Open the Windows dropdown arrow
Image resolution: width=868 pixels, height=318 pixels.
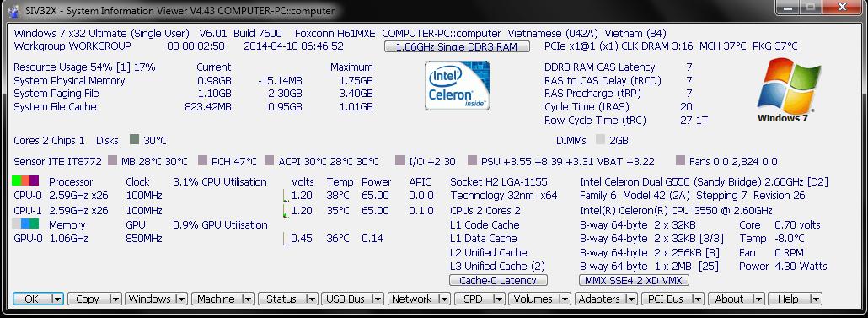coord(180,299)
